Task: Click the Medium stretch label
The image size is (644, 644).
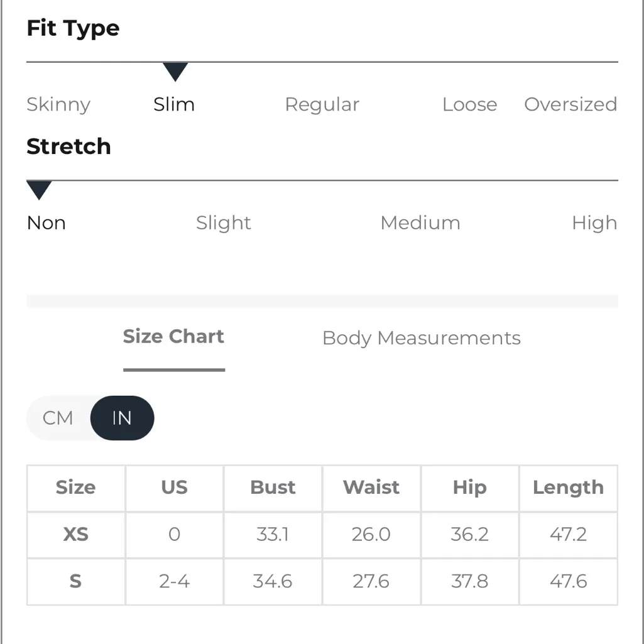Action: (x=420, y=223)
